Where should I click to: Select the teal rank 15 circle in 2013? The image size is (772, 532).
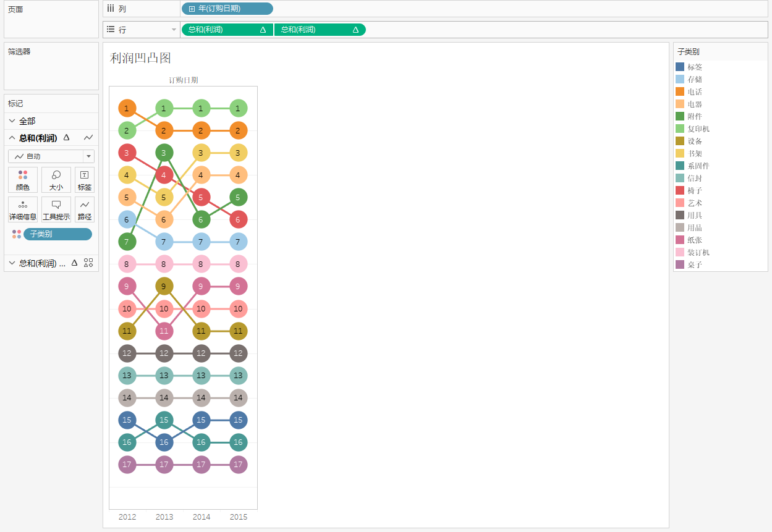[164, 420]
